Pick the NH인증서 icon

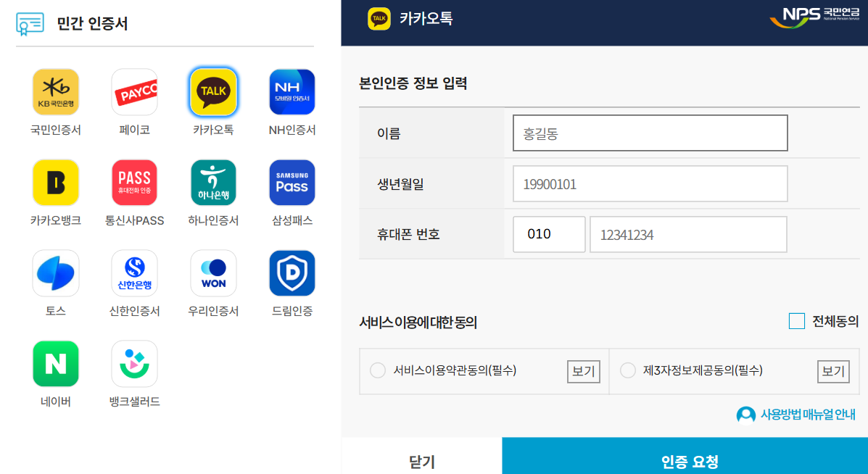tap(292, 92)
